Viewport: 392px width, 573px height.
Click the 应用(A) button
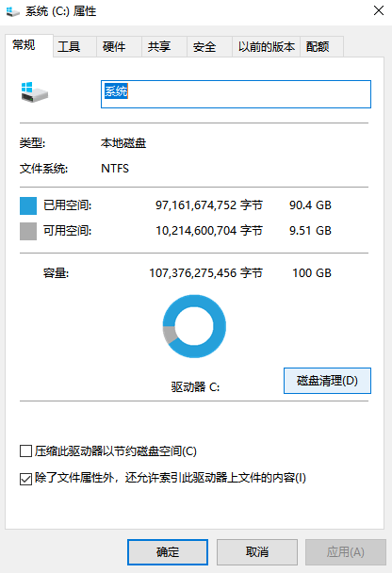coord(346,552)
